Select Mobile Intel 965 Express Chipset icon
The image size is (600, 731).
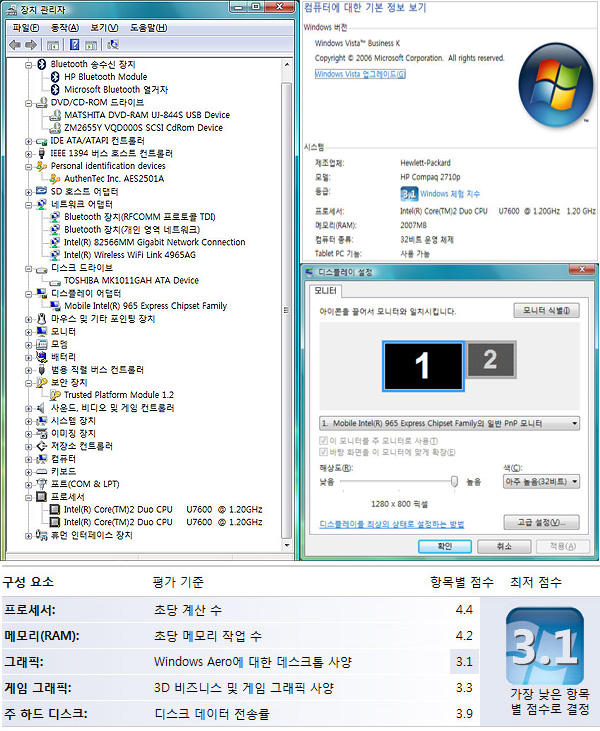[x=55, y=306]
